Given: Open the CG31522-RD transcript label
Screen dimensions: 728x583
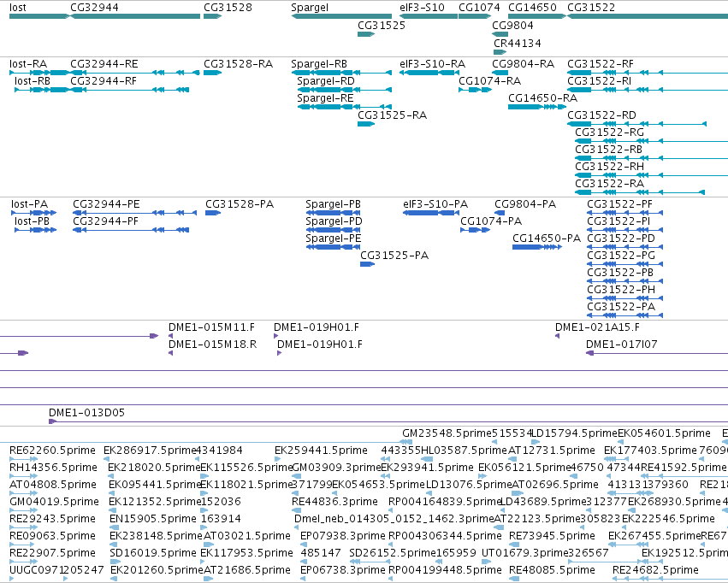Looking at the screenshot, I should pos(601,115).
